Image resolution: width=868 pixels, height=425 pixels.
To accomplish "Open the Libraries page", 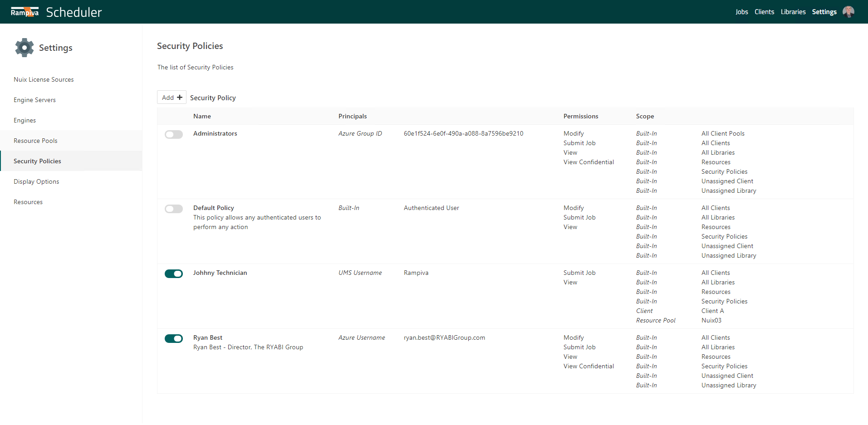I will point(793,12).
